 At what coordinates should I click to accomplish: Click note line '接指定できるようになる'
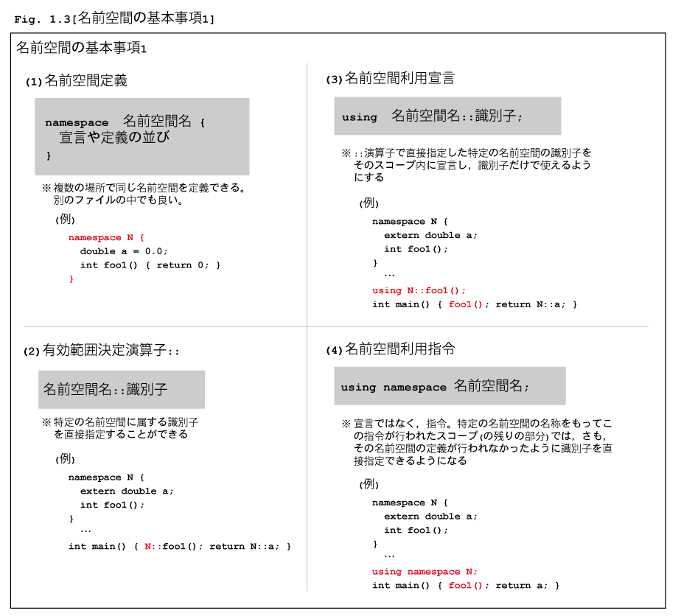[411, 461]
